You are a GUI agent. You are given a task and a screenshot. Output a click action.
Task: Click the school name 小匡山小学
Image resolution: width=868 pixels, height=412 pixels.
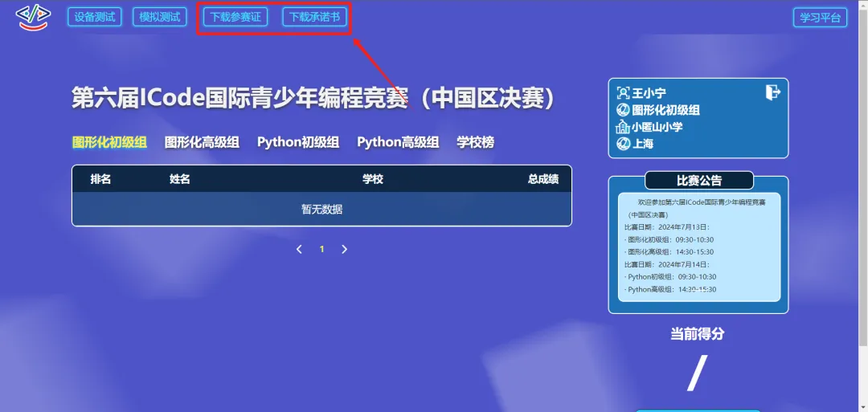(x=657, y=127)
